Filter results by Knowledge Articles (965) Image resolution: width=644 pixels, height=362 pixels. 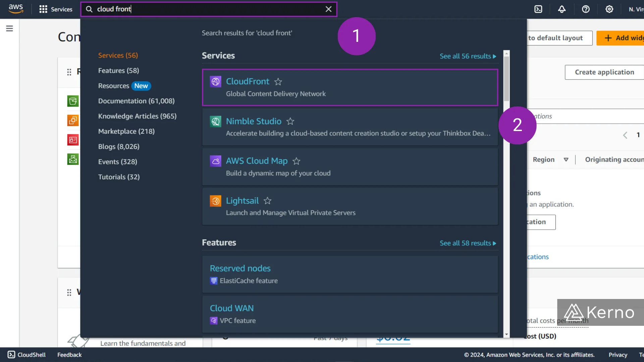point(137,116)
